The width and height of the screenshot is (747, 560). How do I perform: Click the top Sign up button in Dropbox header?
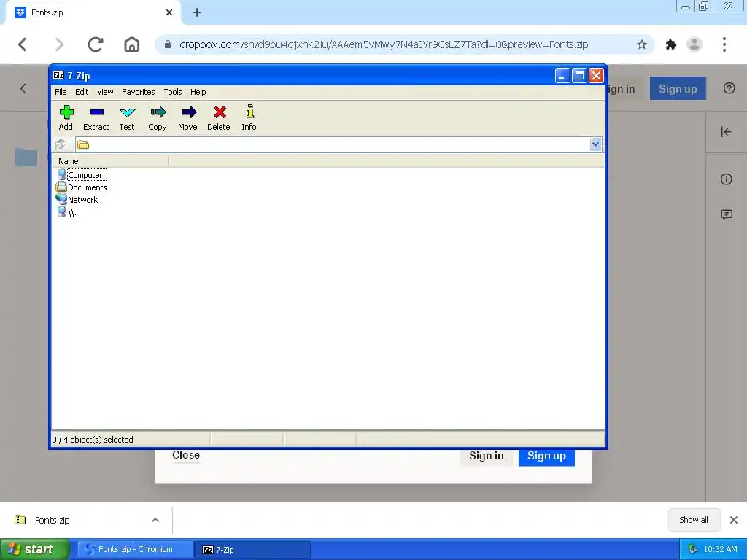(678, 88)
